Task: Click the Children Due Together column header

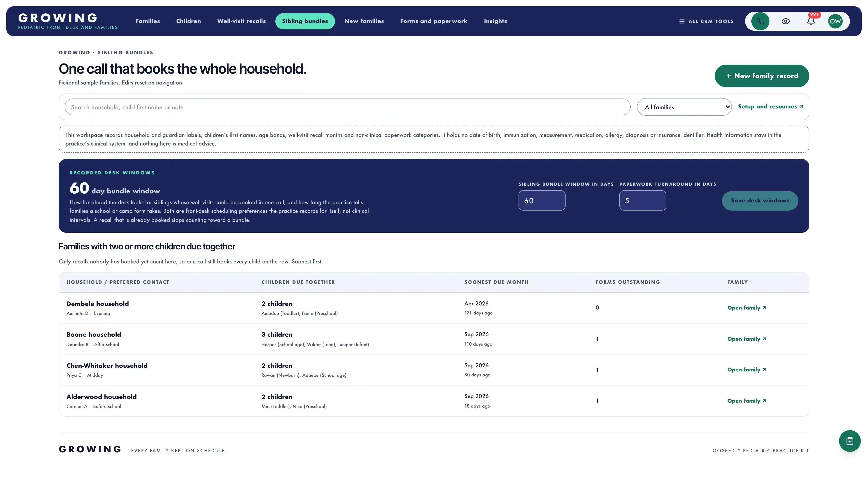Action: [x=298, y=282]
